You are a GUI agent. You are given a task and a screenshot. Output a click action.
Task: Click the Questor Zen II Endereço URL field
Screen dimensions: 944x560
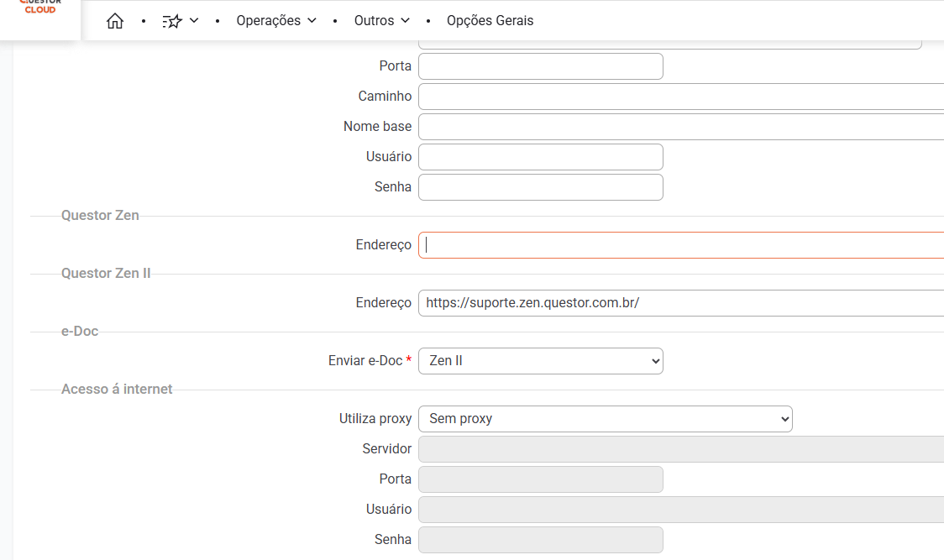pyautogui.click(x=681, y=303)
